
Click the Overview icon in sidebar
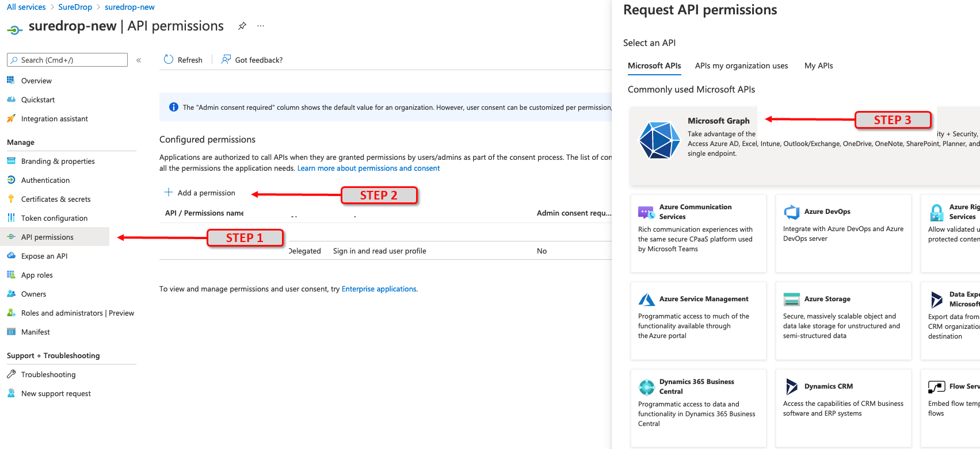pos(11,80)
